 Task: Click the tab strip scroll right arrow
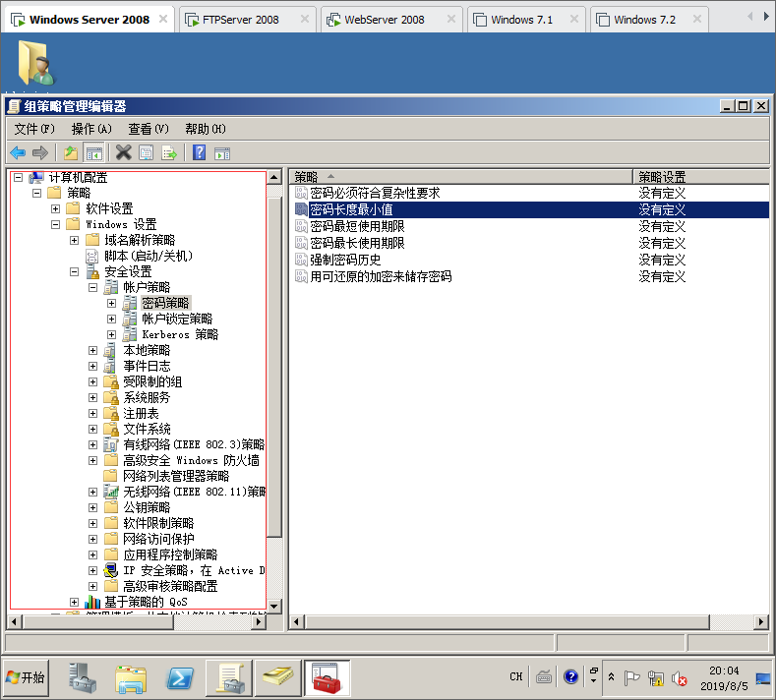[766, 17]
